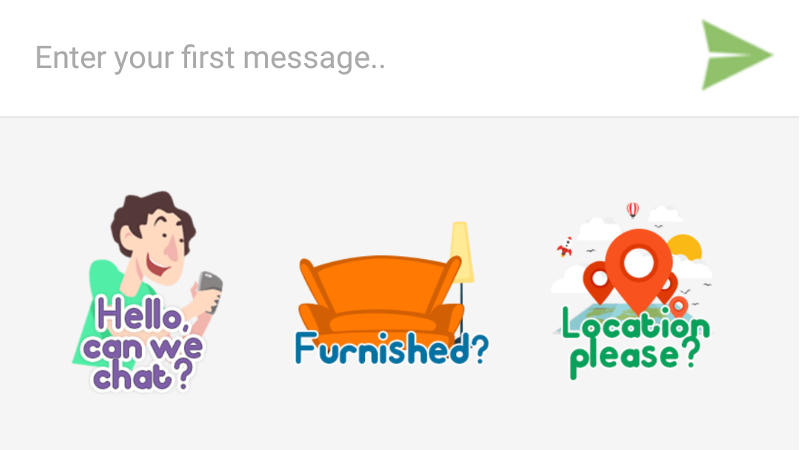Click the green "Location" word
This screenshot has width=800, height=450.
[x=636, y=324]
